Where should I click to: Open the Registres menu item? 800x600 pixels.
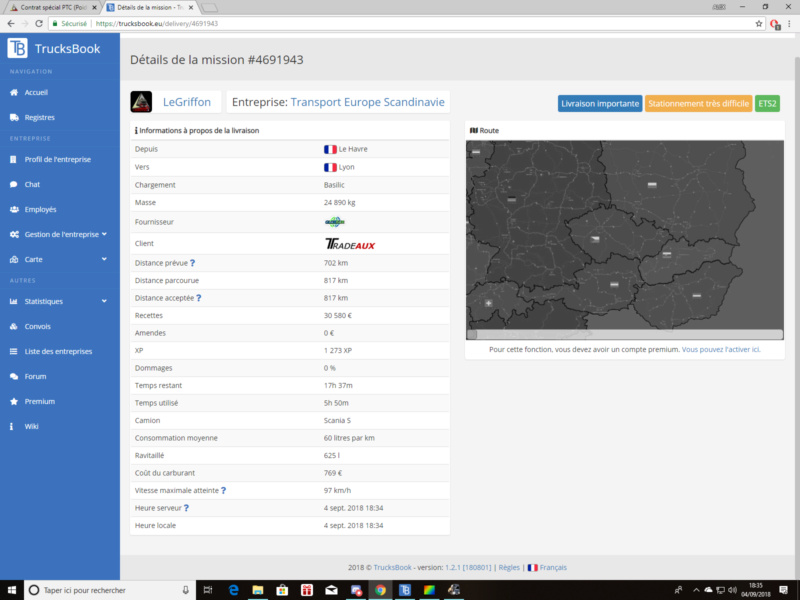[x=60, y=117]
